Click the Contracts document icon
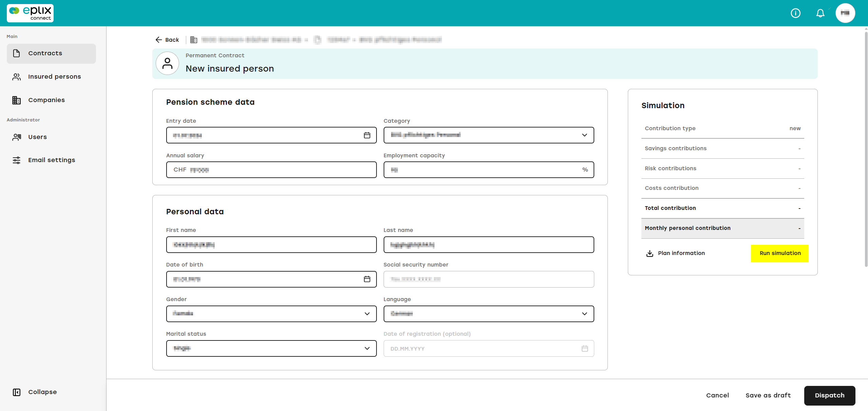 point(16,53)
